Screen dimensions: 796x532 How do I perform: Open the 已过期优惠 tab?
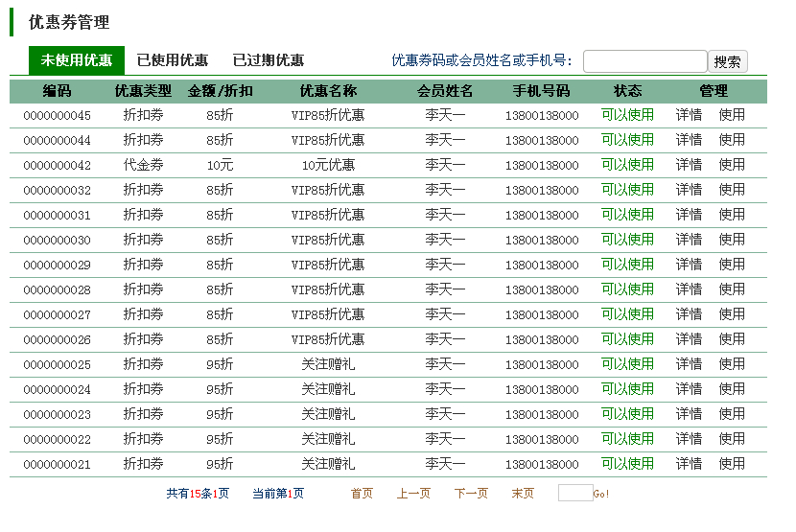(x=268, y=60)
